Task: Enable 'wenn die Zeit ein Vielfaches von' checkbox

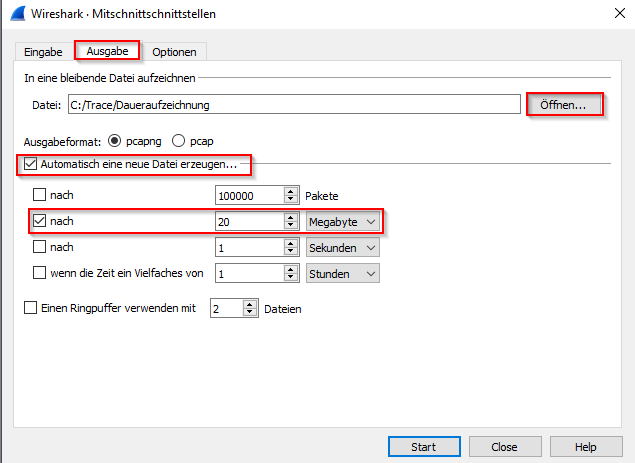Action: click(x=40, y=272)
